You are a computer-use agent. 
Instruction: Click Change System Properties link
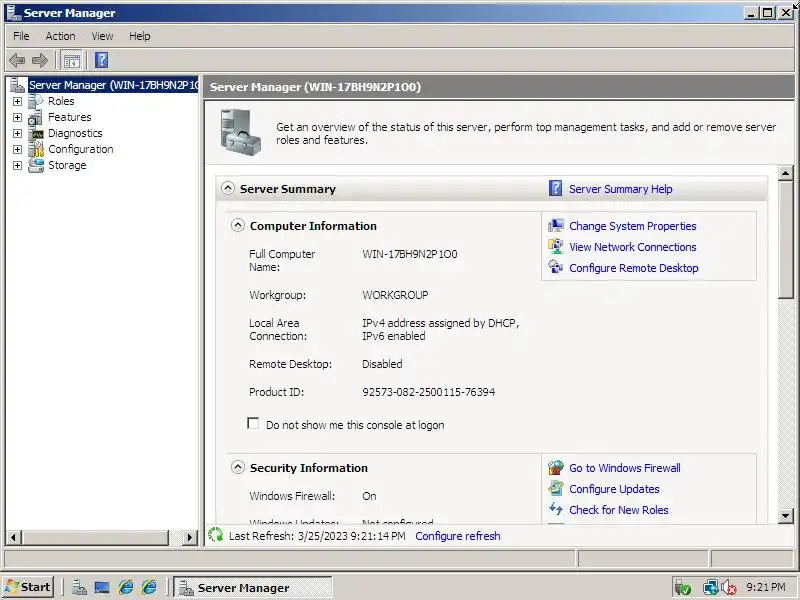[x=633, y=226]
